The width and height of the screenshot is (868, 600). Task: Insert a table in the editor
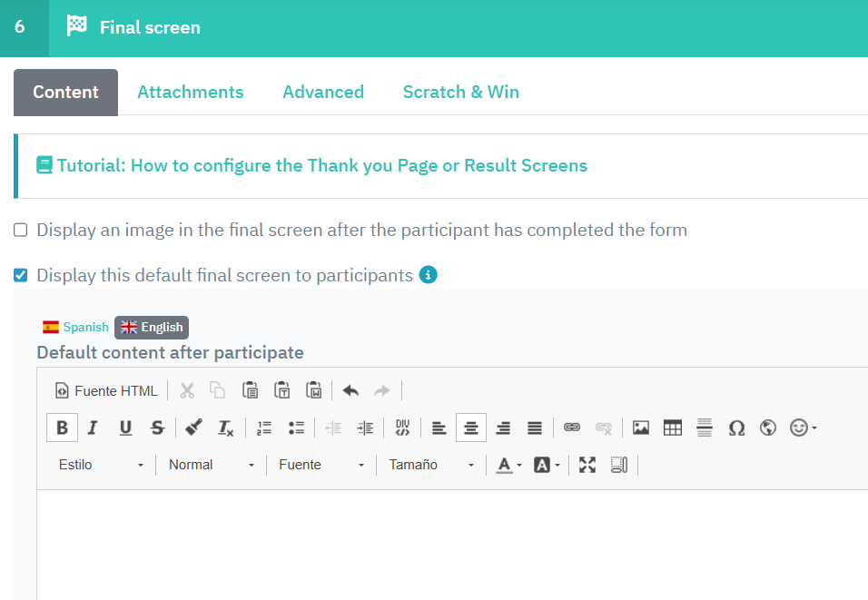coord(673,428)
